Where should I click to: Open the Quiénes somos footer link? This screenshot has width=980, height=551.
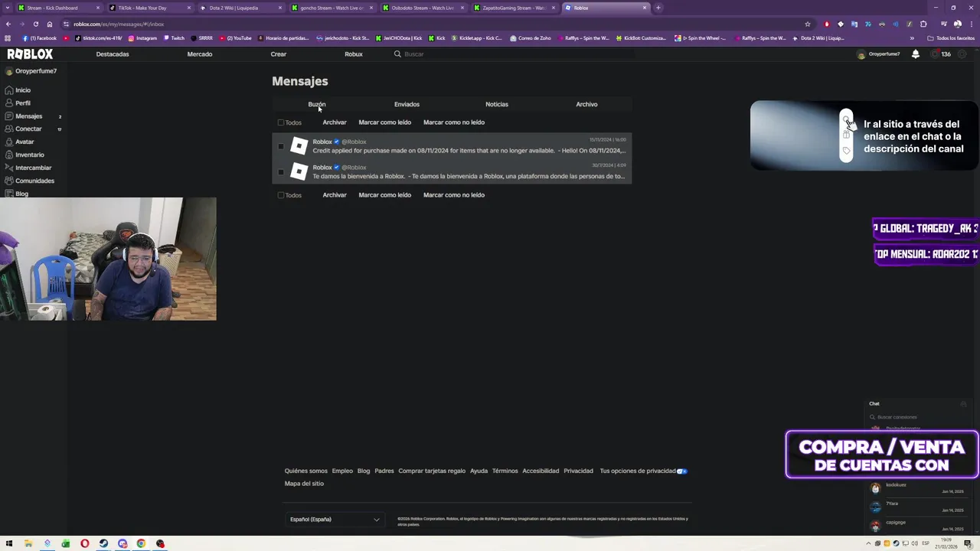coord(306,471)
